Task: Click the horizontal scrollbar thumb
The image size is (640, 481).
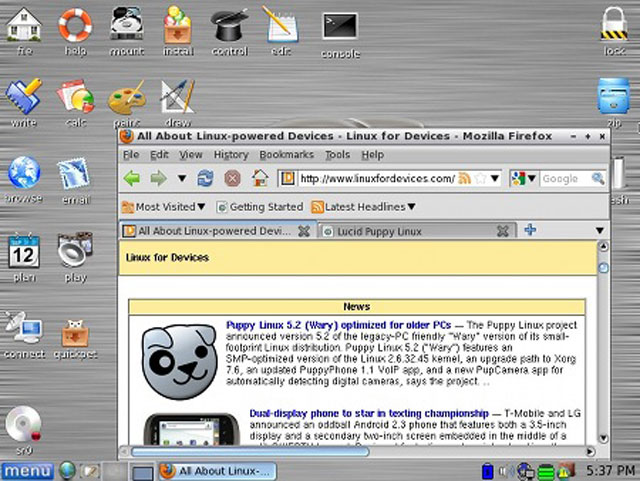Action: pyautogui.click(x=250, y=452)
